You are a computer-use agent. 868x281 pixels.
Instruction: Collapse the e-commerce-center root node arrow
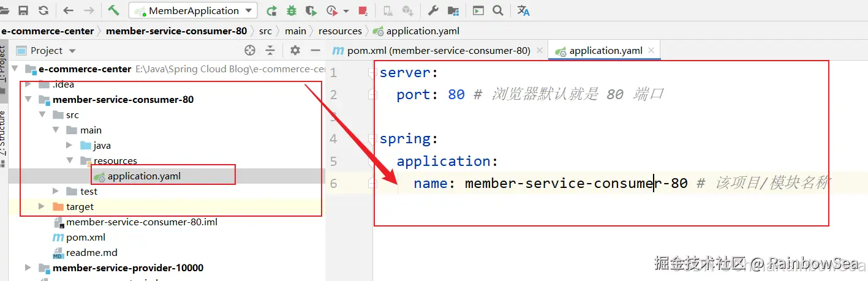tap(14, 69)
